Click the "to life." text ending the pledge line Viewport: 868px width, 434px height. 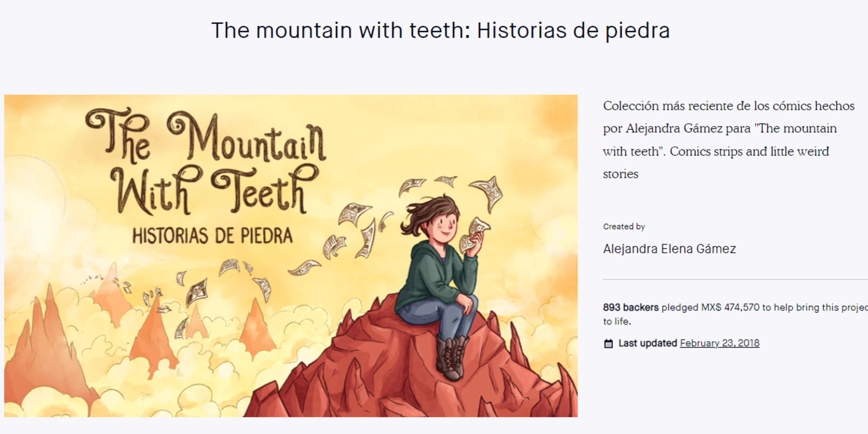coord(617,322)
